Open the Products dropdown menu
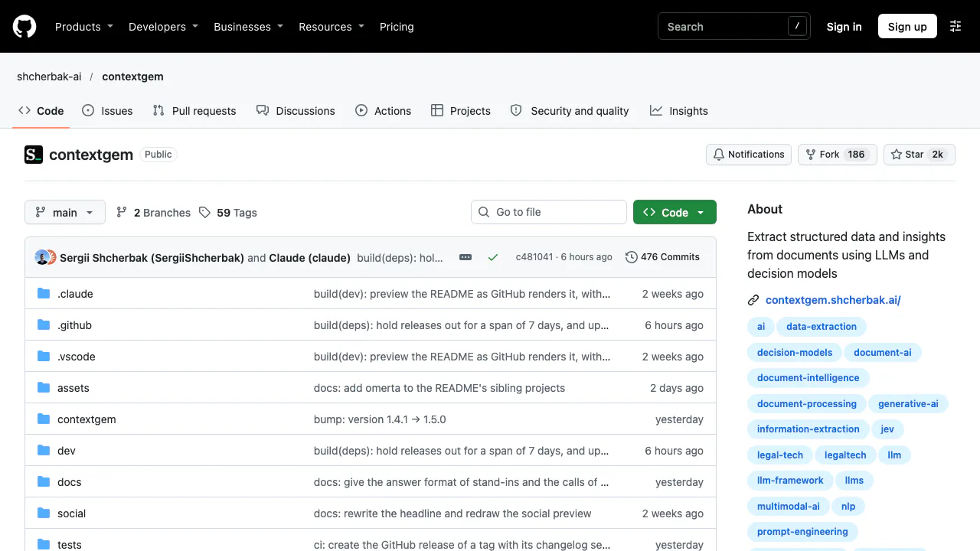This screenshot has height=551, width=980. point(84,27)
